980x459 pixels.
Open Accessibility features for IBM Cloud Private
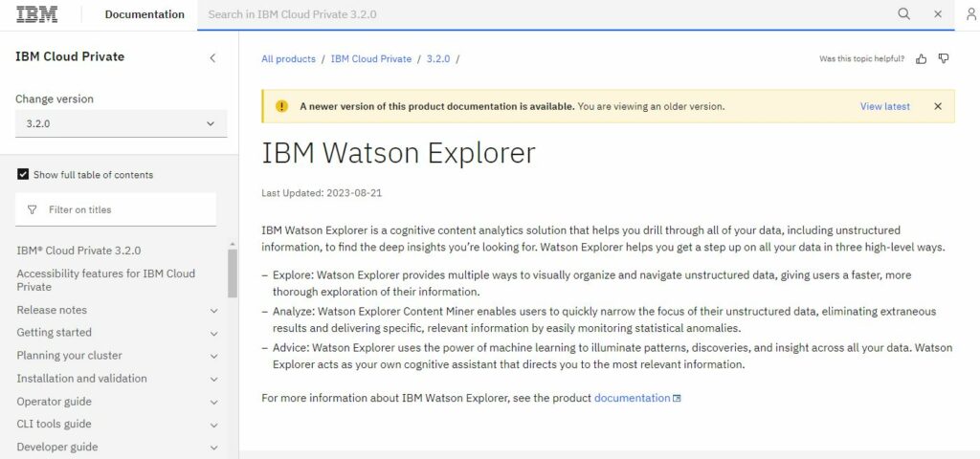click(105, 280)
